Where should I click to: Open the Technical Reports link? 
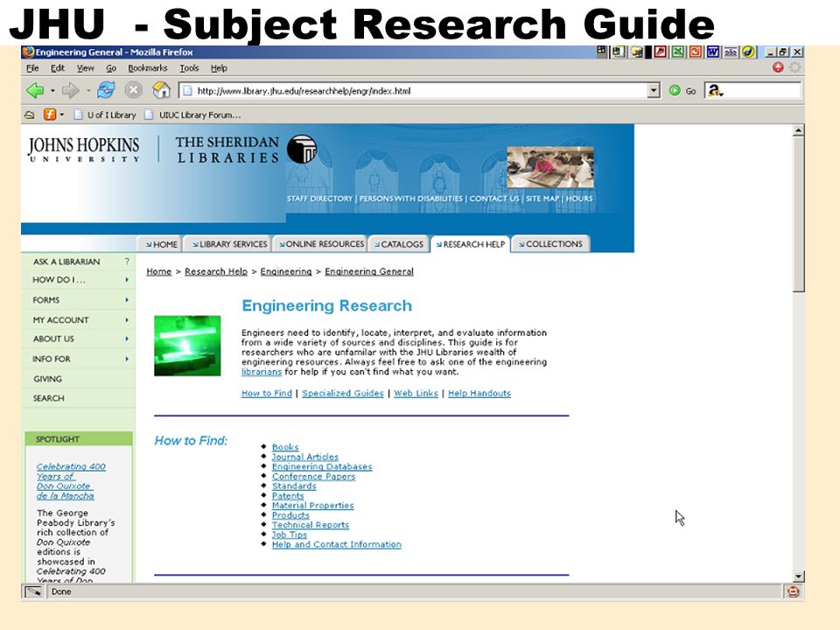[x=310, y=525]
